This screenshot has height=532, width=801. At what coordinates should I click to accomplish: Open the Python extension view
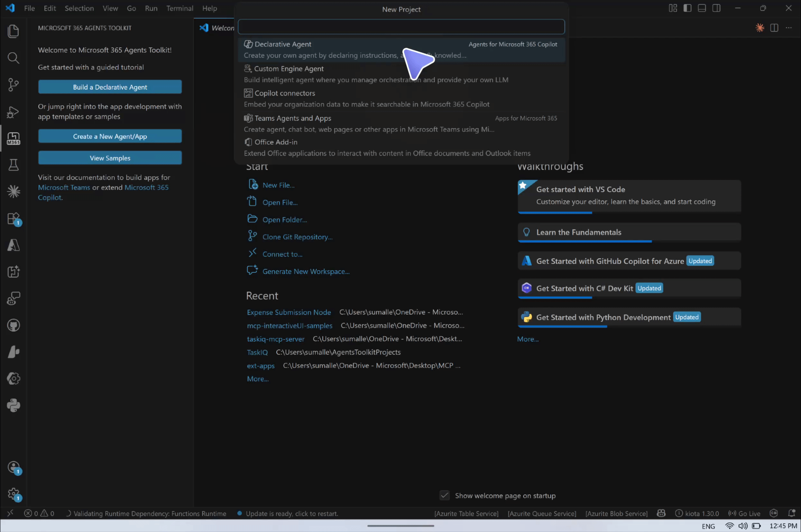pos(13,405)
